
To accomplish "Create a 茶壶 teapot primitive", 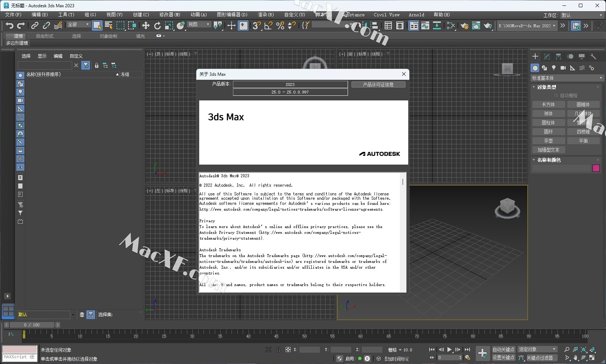I will click(x=548, y=141).
